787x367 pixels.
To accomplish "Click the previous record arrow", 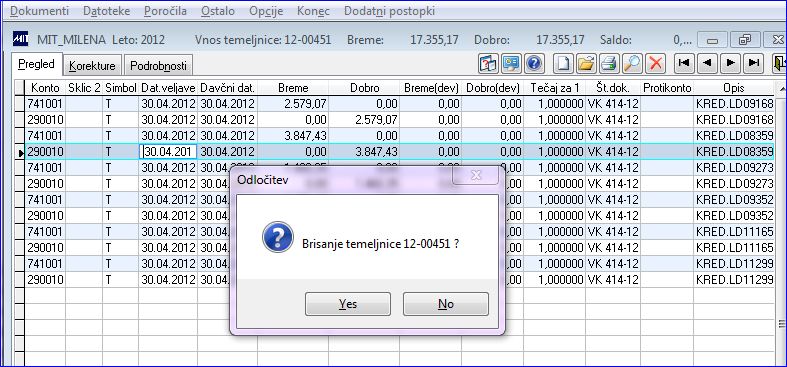I will [x=707, y=63].
